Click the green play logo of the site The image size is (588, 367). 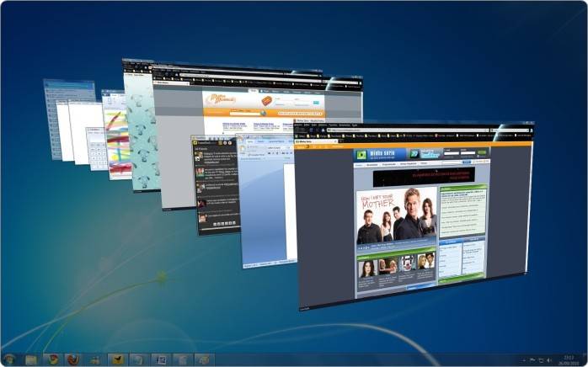pyautogui.click(x=361, y=154)
